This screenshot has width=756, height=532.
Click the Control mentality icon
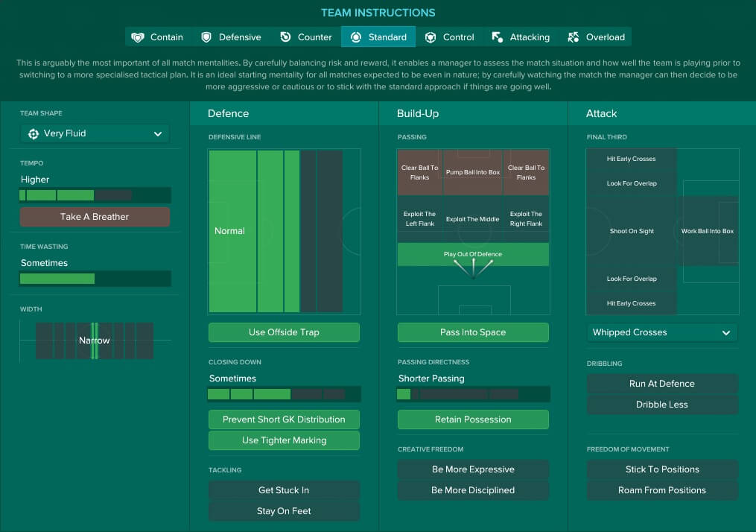pos(430,37)
